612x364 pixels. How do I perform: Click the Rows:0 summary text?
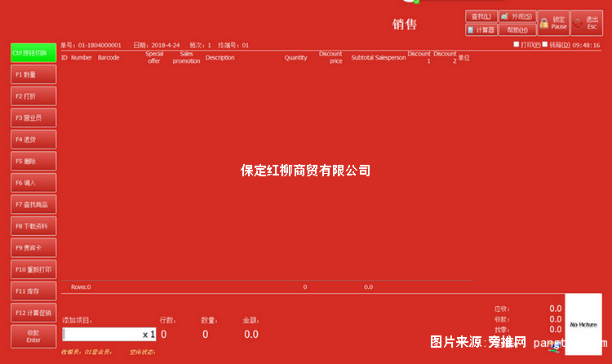coord(81,286)
